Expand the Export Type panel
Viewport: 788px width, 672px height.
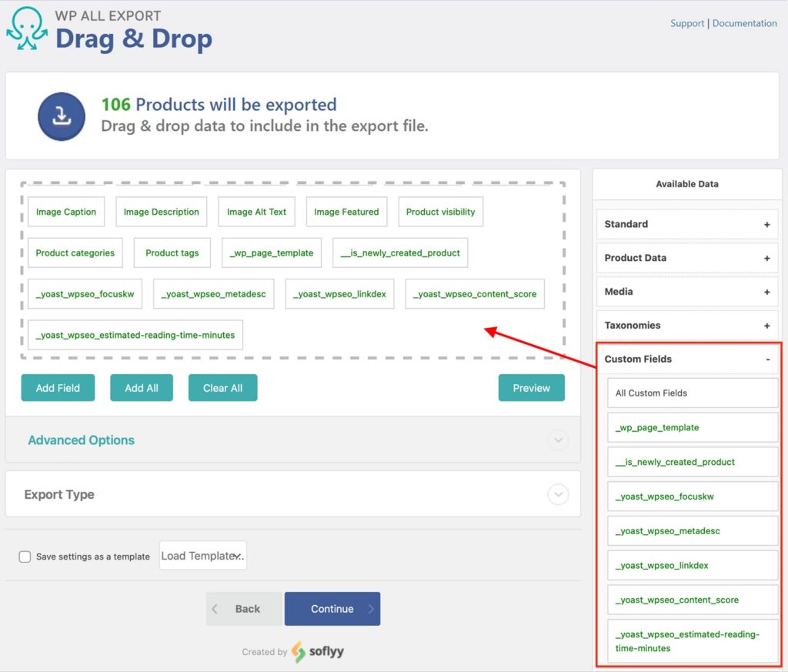[558, 494]
